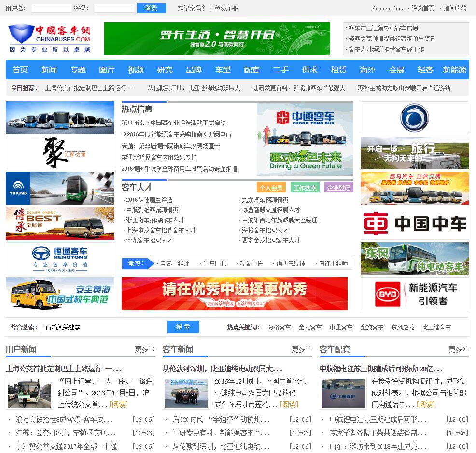
Task: Open headline 上海公交首批定制巴士上路运行
Action: pyautogui.click(x=64, y=369)
